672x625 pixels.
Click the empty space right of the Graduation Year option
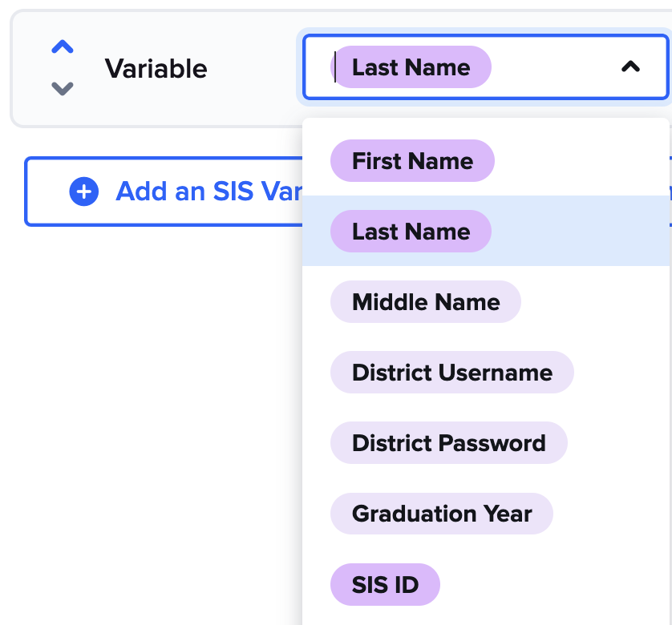[609, 514]
